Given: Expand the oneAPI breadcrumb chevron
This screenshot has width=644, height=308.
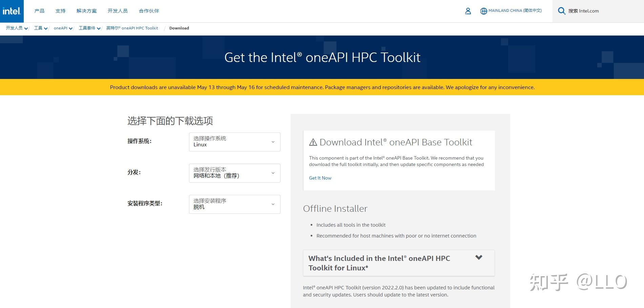Looking at the screenshot, I should [71, 28].
